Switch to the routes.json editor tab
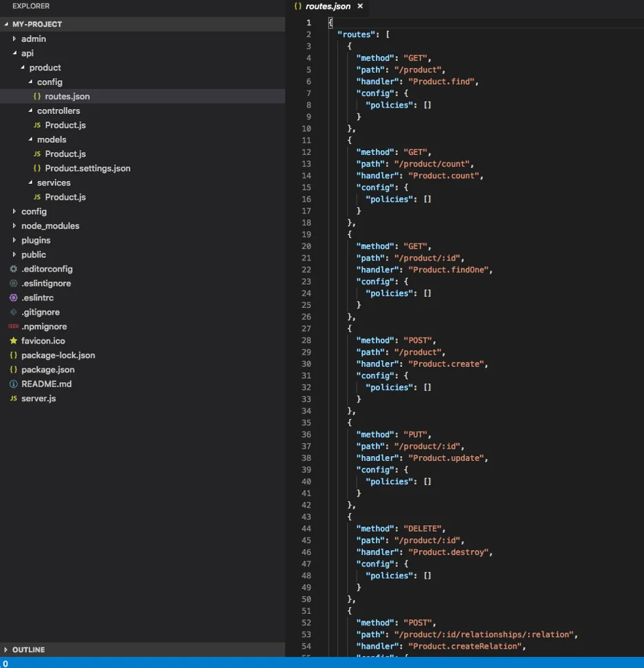This screenshot has width=644, height=668. click(x=328, y=6)
